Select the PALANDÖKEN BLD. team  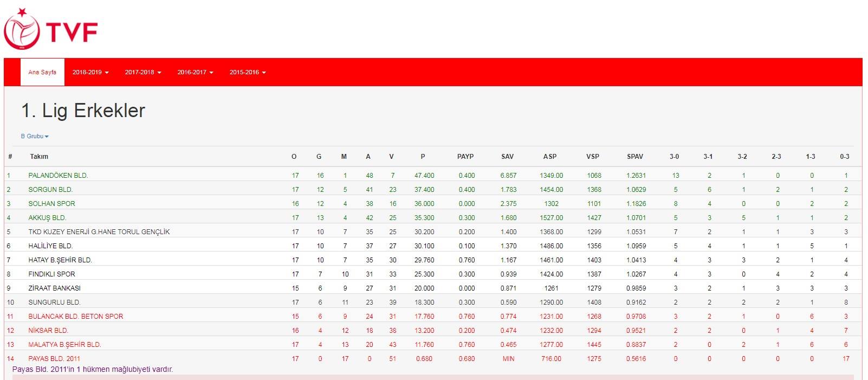pyautogui.click(x=58, y=176)
